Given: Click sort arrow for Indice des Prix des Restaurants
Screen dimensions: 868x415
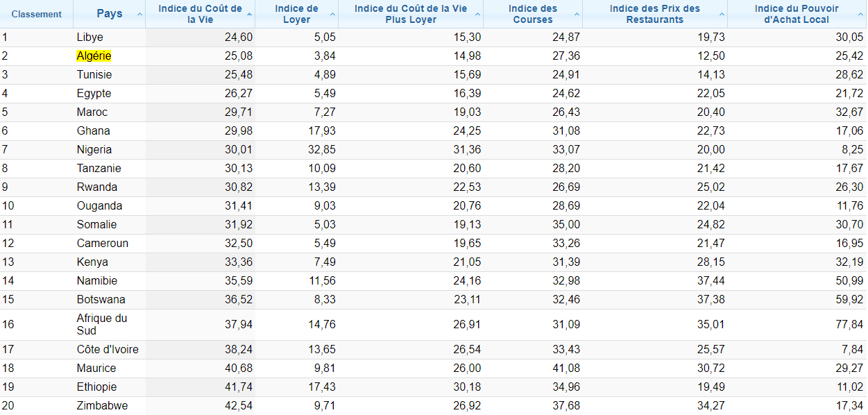Looking at the screenshot, I should point(722,15).
